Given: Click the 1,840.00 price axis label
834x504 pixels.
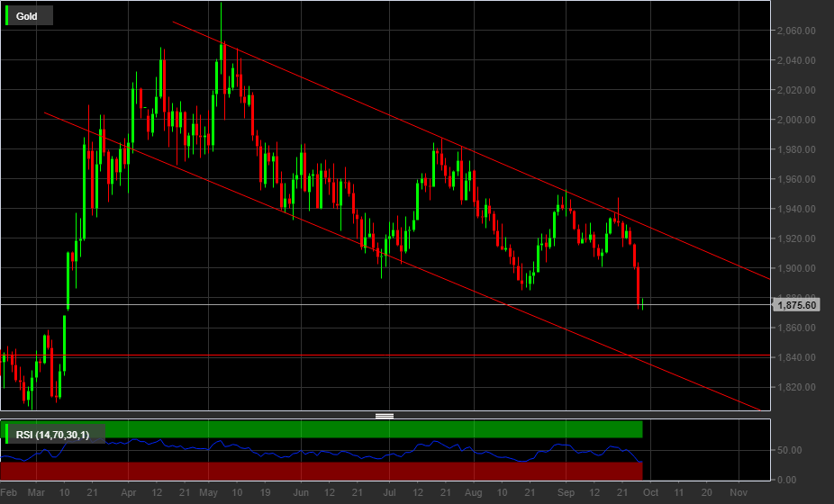Looking at the screenshot, I should pyautogui.click(x=796, y=358).
